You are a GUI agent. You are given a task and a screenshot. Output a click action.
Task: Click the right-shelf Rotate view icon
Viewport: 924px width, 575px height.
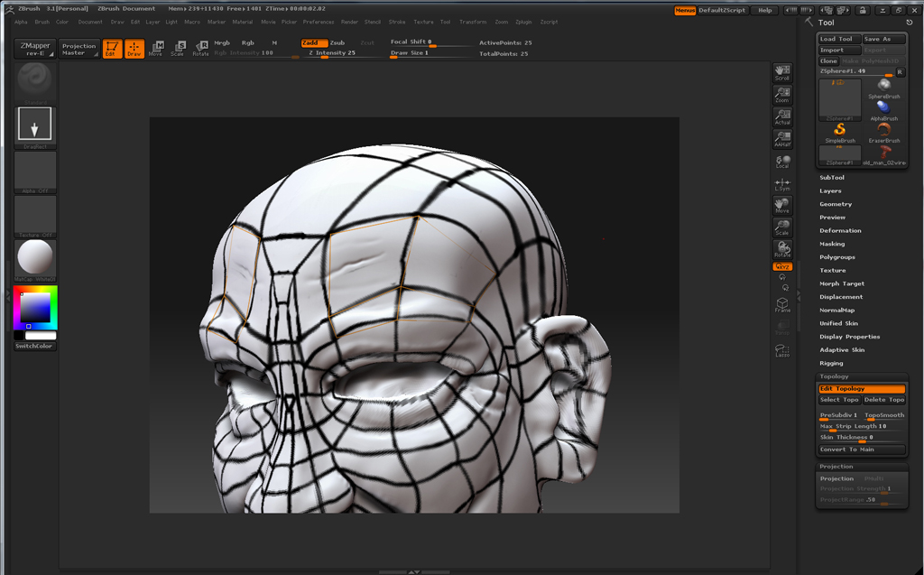(x=782, y=249)
